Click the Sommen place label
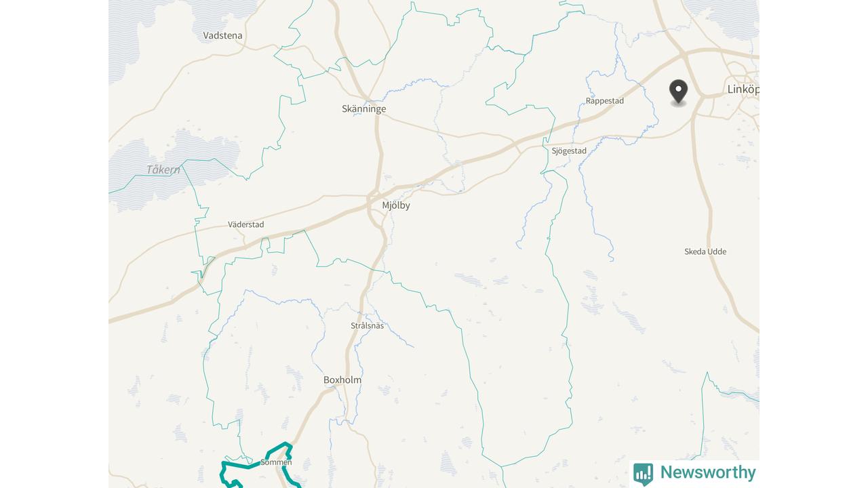 pos(276,462)
